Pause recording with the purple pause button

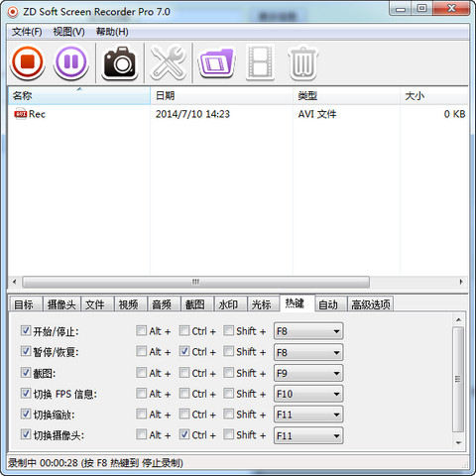click(70, 62)
